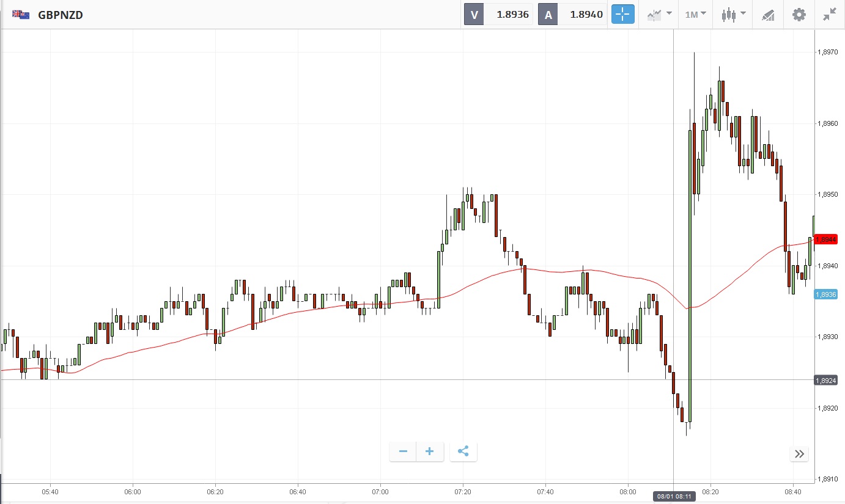Click the 08/01 08:11 time marker

point(673,497)
